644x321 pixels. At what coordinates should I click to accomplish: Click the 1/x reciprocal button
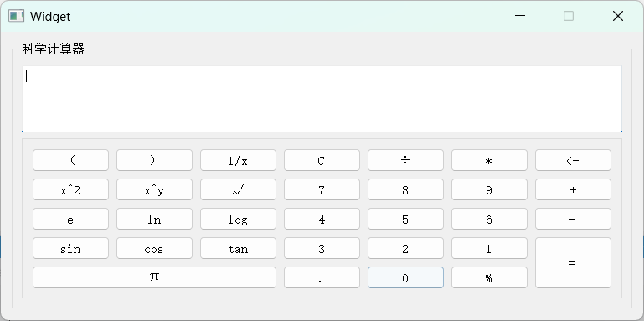pos(238,160)
